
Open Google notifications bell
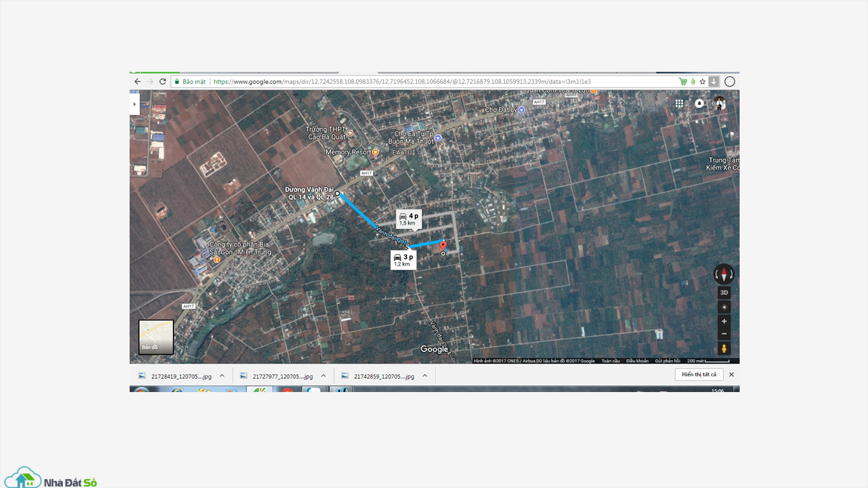(x=699, y=103)
